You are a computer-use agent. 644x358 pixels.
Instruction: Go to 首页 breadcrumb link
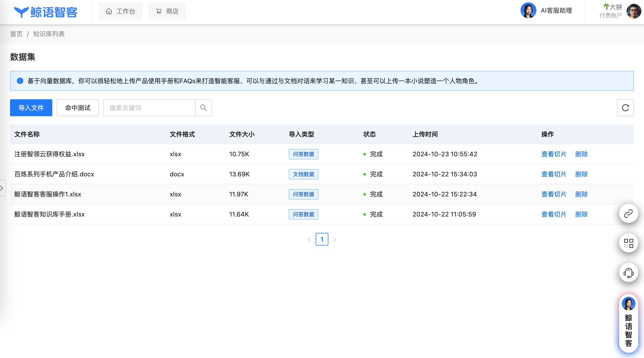click(16, 34)
